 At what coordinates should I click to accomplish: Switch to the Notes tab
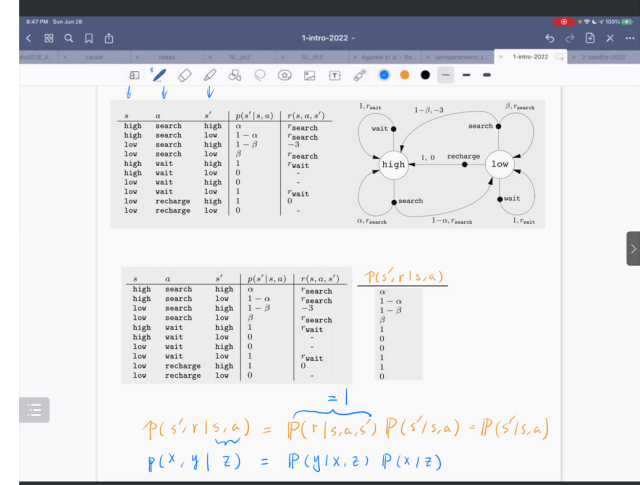[x=166, y=58]
